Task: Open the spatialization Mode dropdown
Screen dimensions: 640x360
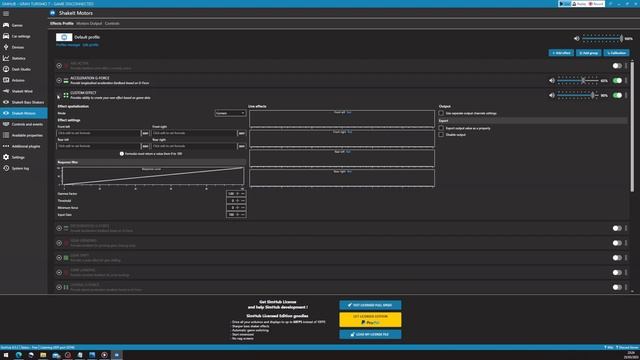Action: coord(230,113)
